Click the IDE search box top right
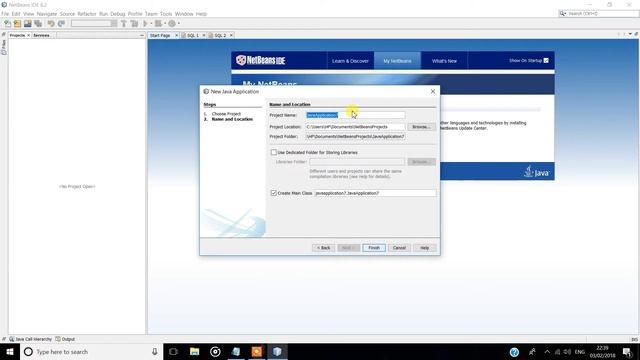Screen dimensions: 640x360 tap(598, 13)
